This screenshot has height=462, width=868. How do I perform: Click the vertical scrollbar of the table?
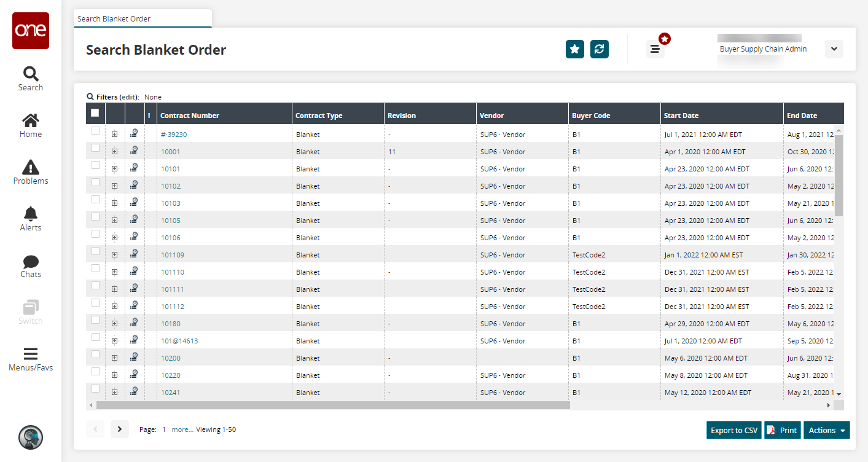(x=839, y=175)
